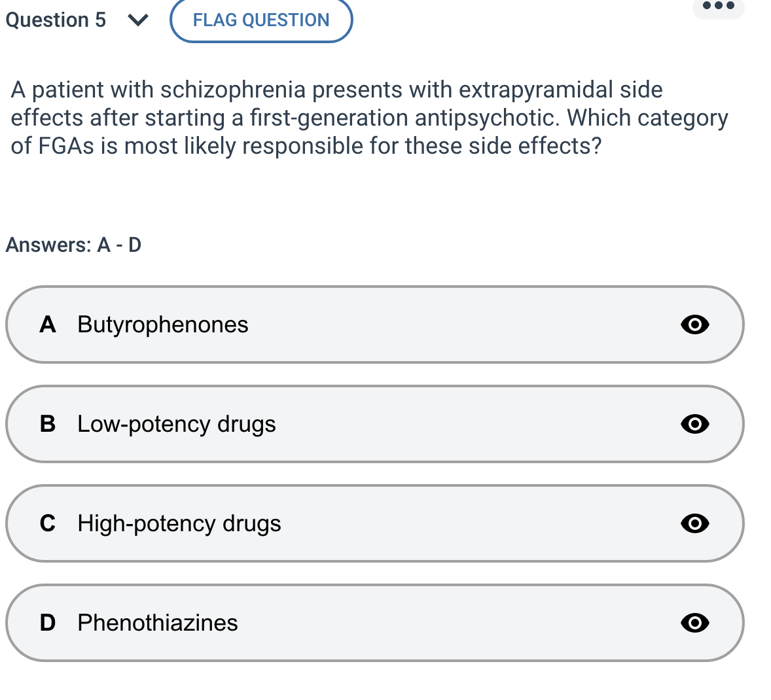The width and height of the screenshot is (771, 700).
Task: Toggle the reveal eye for Phenothiazines
Action: [695, 623]
